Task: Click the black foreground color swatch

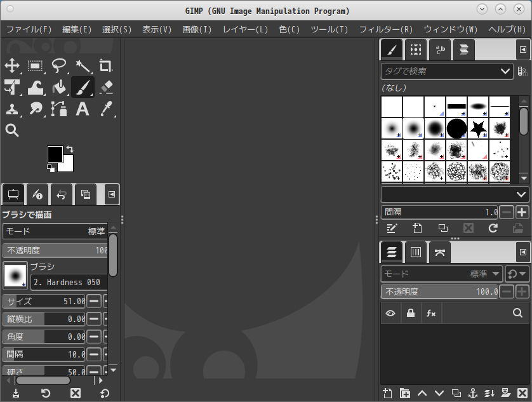Action: 55,154
